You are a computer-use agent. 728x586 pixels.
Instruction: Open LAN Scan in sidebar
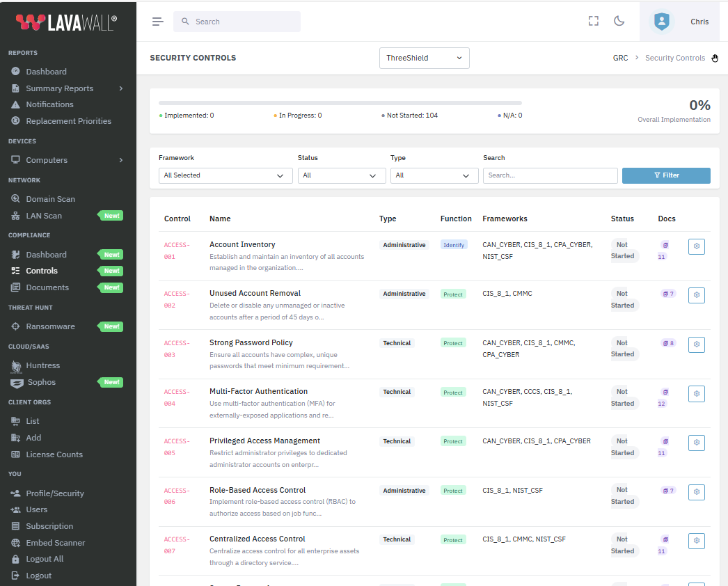coord(44,216)
